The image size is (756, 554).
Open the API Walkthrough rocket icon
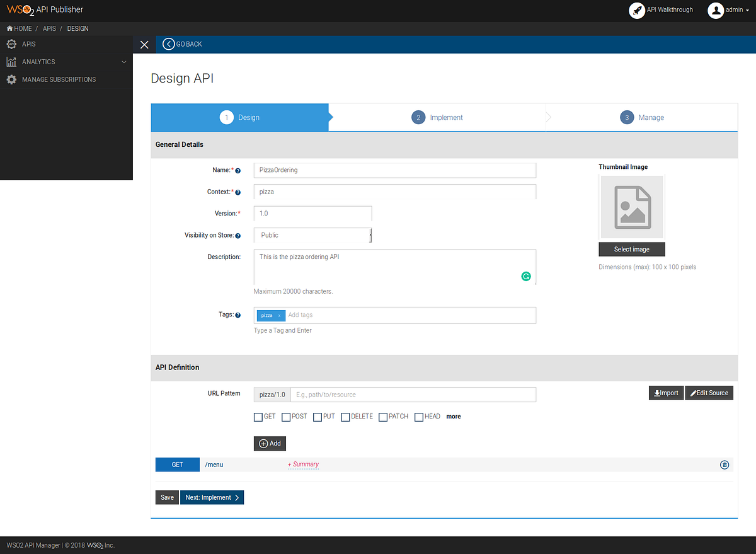point(636,10)
